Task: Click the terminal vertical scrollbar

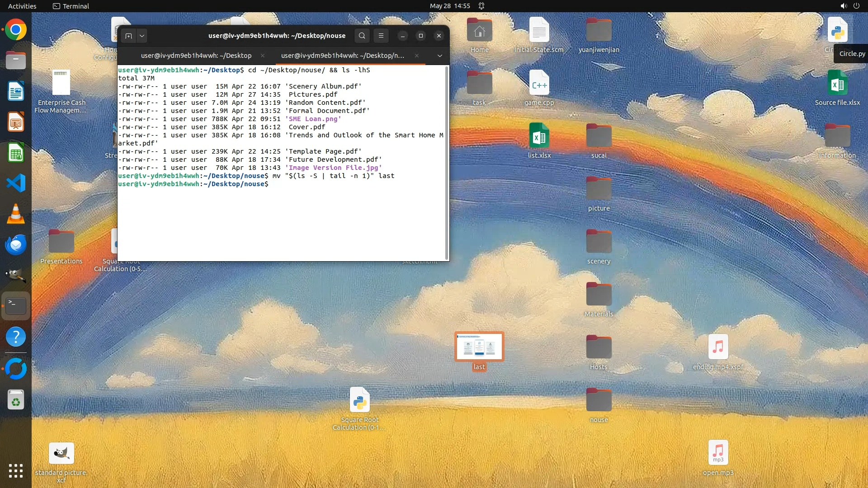Action: pos(447,163)
